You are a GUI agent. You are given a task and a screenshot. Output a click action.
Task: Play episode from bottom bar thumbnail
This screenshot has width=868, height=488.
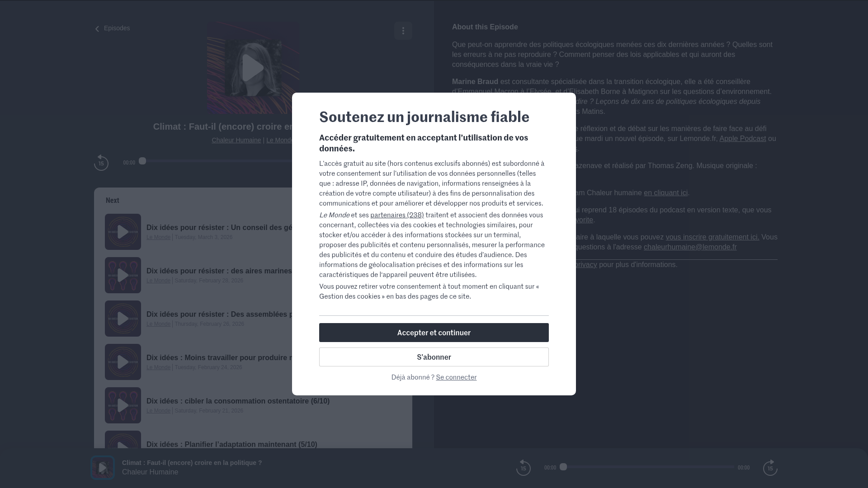tap(103, 468)
